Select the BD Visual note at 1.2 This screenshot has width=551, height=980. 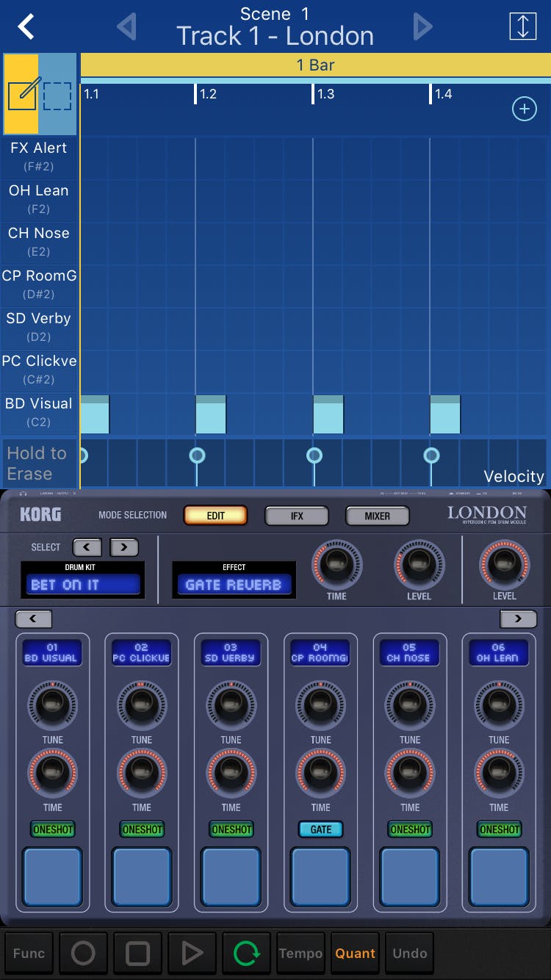pyautogui.click(x=211, y=414)
